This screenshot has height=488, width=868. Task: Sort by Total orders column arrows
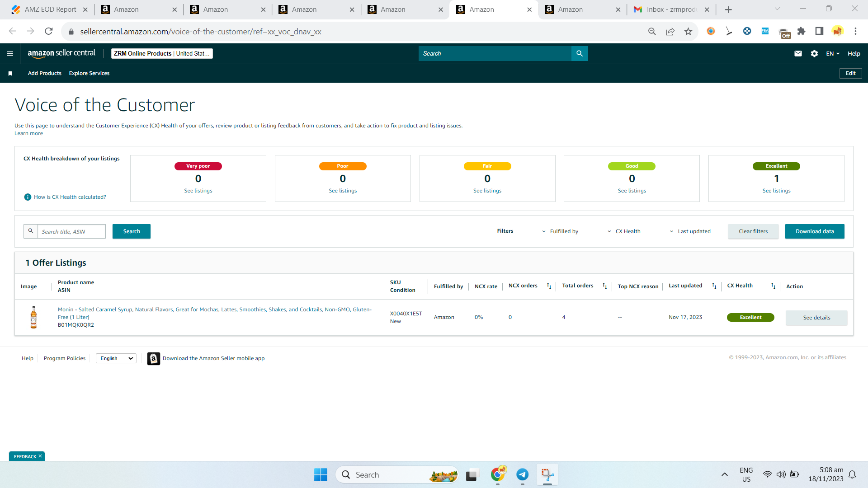604,286
